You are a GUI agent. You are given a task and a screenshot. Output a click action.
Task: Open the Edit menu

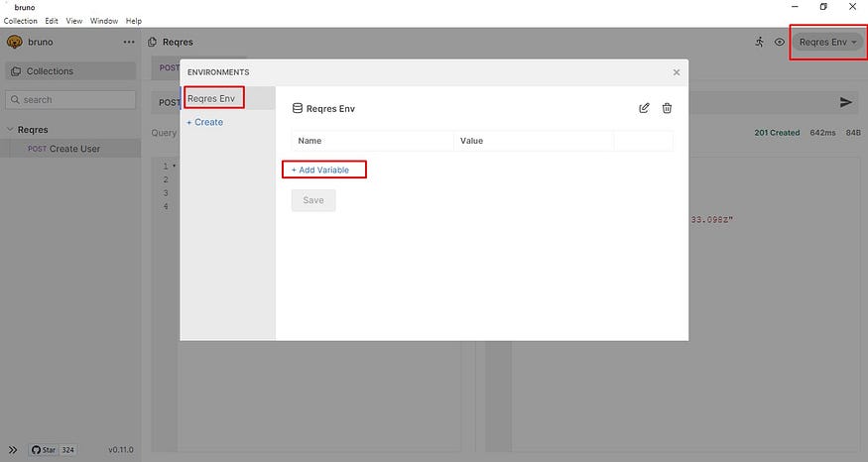click(52, 21)
